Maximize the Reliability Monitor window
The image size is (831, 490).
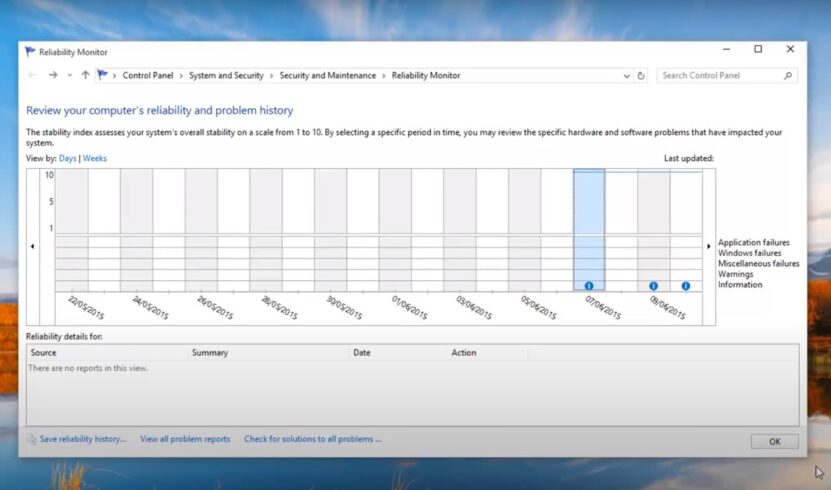point(758,49)
